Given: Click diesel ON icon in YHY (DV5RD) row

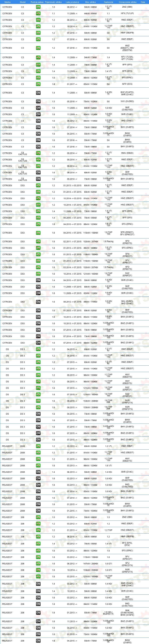Looking at the screenshot, I should pos(38,101).
